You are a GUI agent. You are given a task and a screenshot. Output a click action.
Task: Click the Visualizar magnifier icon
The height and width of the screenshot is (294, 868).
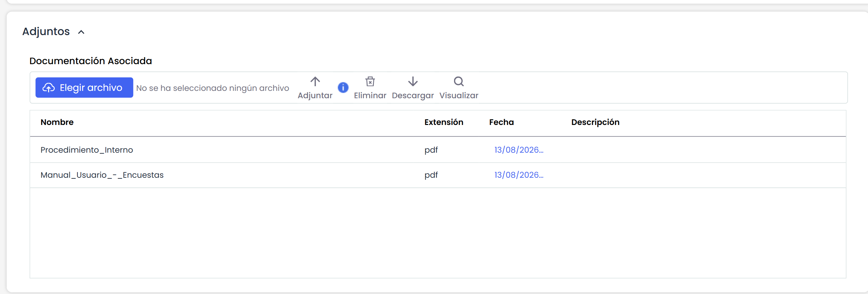[x=459, y=82]
